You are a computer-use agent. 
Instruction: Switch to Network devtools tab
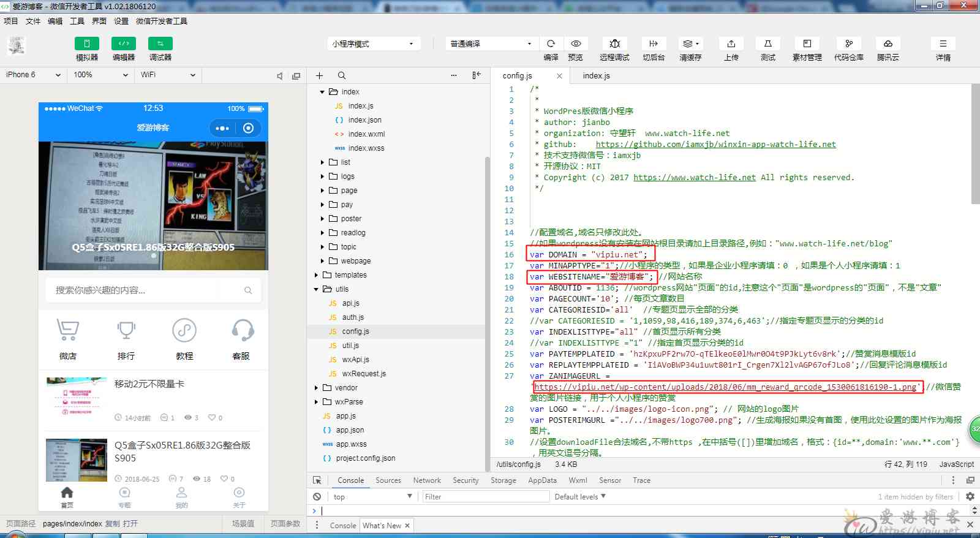coord(427,480)
